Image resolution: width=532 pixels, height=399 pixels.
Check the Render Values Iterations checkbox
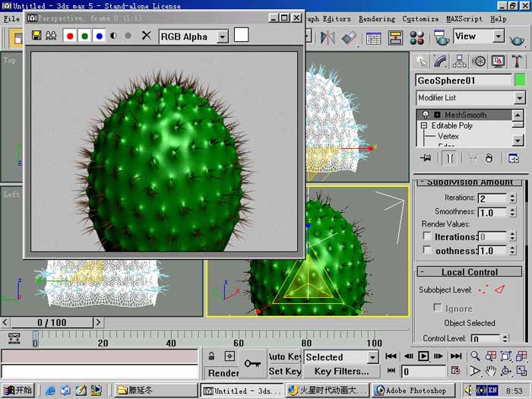click(427, 236)
